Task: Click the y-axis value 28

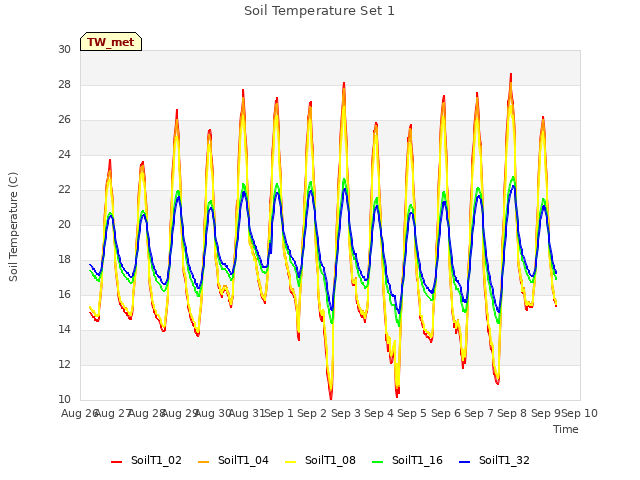Action: (64, 84)
